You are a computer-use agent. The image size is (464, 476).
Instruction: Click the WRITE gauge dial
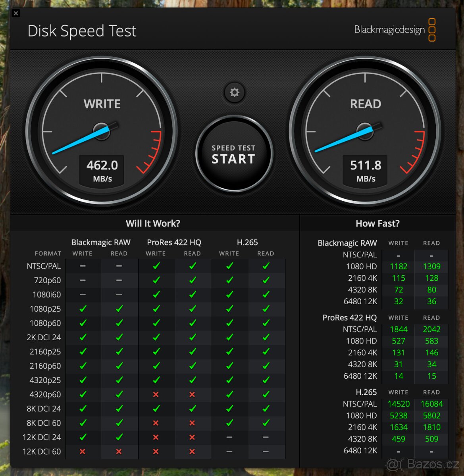[x=102, y=132]
